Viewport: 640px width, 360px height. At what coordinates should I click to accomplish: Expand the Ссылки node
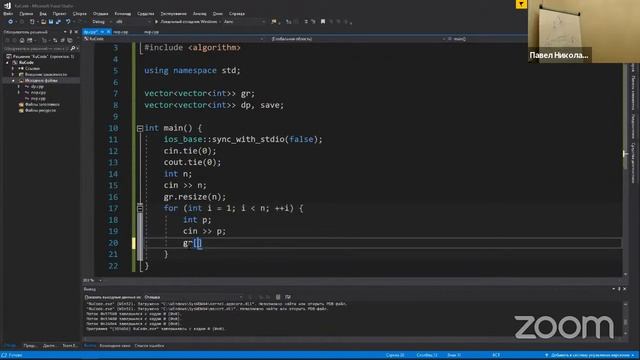pyautogui.click(x=13, y=69)
